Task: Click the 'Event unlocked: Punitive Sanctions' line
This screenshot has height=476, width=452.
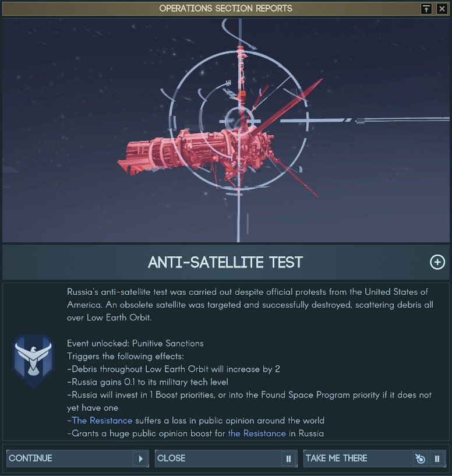Action: point(135,343)
